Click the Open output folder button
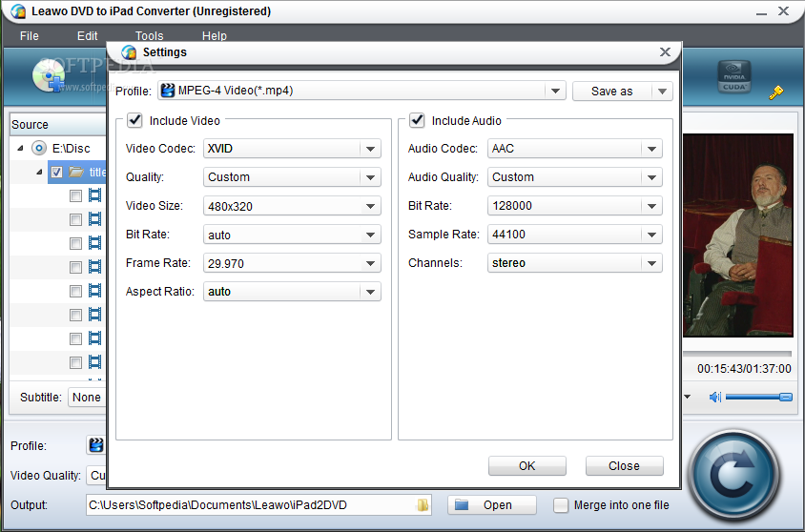Image resolution: width=805 pixels, height=532 pixels. click(492, 505)
